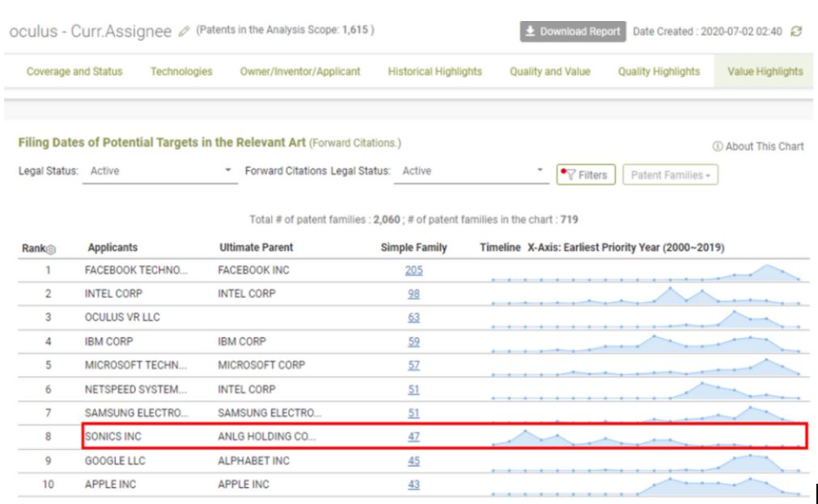Open the 51 link for Netspeed Systems
Viewport: 818px width, 504px height.
click(413, 389)
